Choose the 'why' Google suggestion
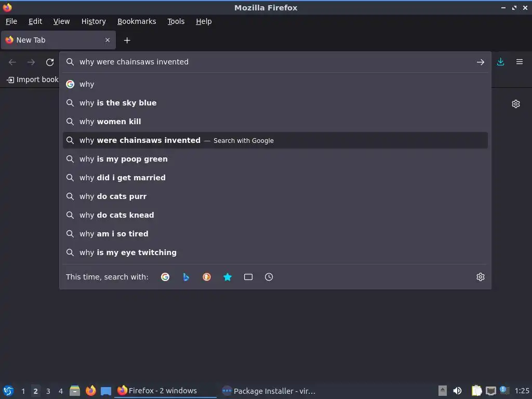The image size is (532, 399). (275, 84)
